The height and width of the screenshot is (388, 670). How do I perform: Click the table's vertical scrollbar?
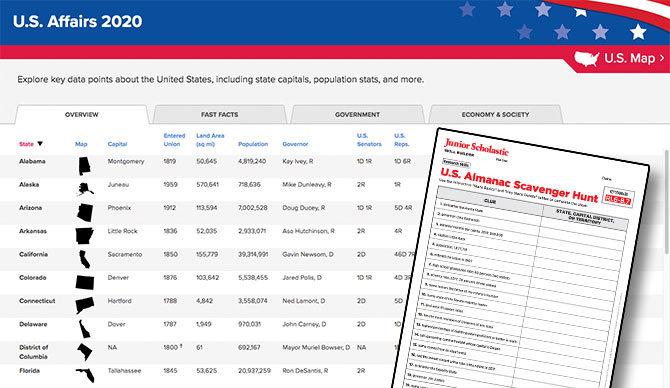[x=667, y=201]
